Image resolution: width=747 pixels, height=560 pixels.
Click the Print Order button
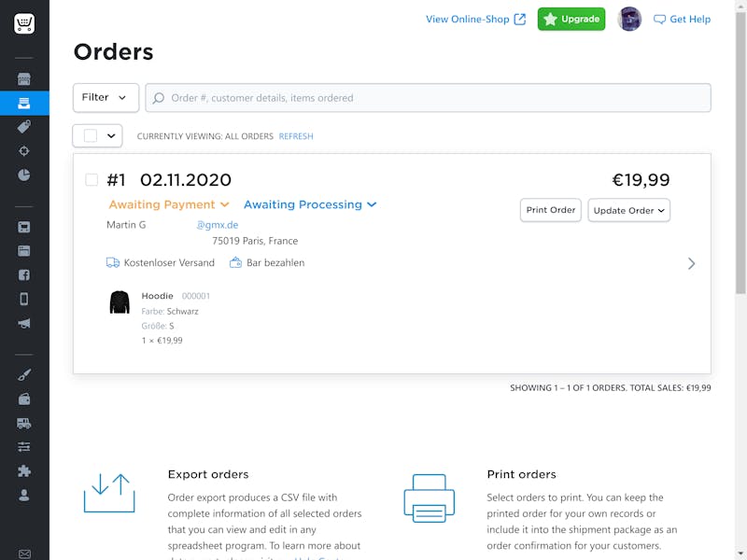(x=551, y=210)
